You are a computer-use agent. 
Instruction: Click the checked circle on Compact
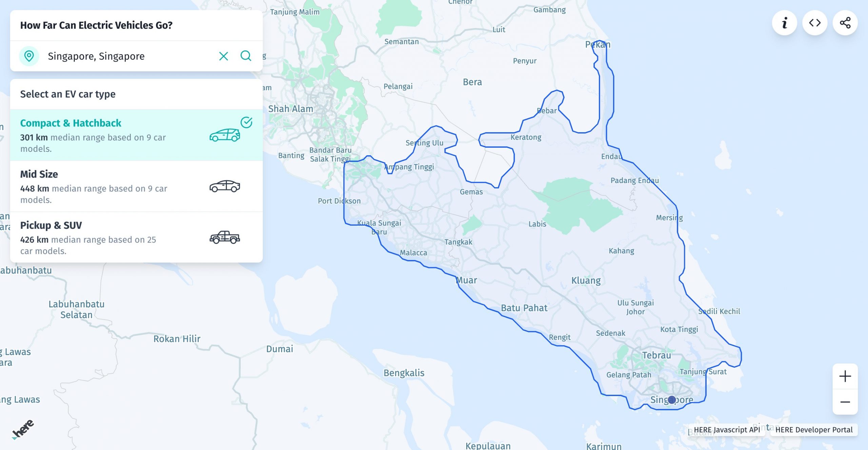tap(246, 122)
